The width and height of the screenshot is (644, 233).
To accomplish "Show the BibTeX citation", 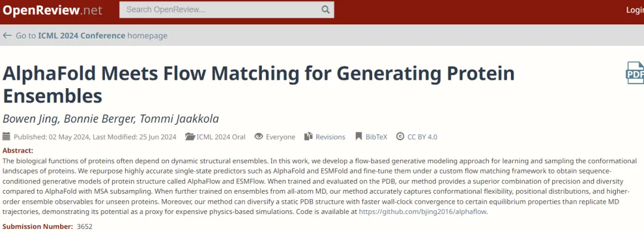I will (x=376, y=137).
